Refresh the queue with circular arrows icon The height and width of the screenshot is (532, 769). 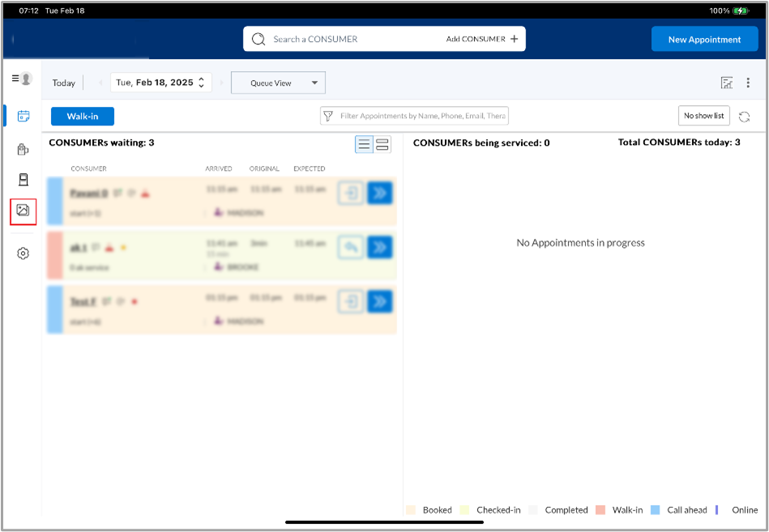745,117
